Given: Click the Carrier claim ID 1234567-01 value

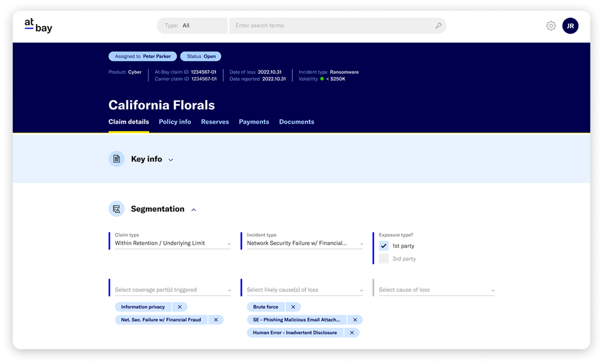Looking at the screenshot, I should coord(204,79).
